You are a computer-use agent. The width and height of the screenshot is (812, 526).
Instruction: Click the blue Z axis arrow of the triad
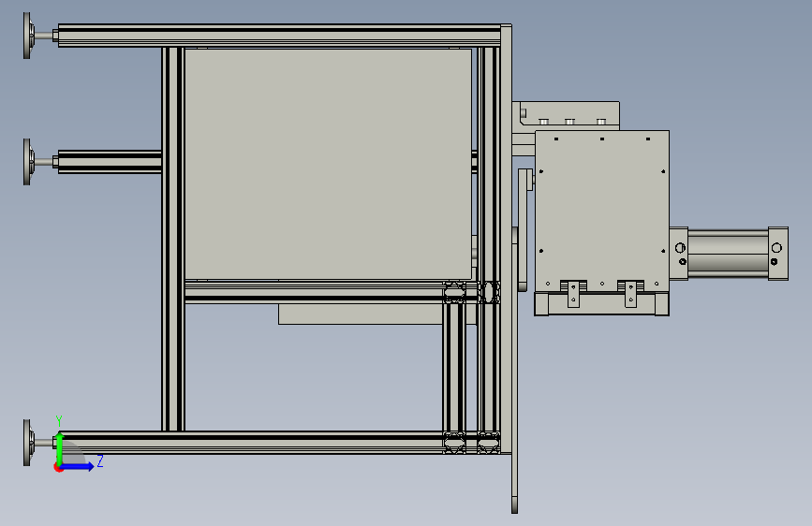click(79, 466)
